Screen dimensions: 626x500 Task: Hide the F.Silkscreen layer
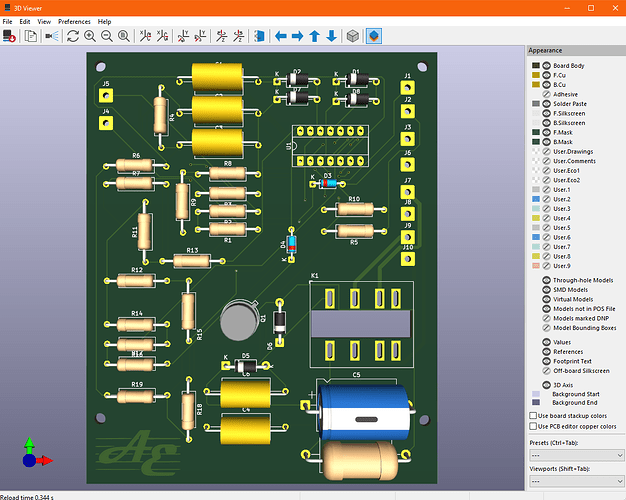tap(547, 113)
